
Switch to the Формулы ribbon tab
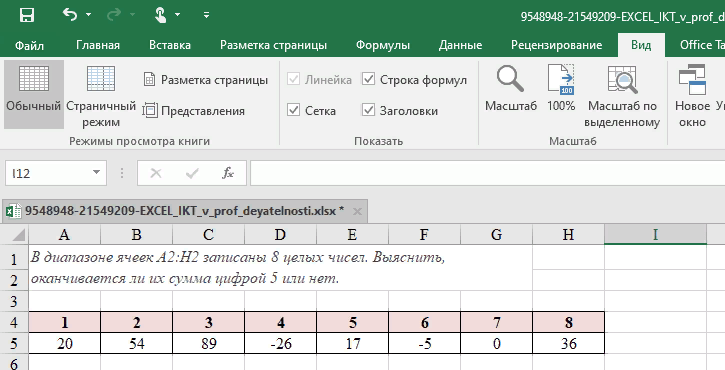(x=383, y=45)
